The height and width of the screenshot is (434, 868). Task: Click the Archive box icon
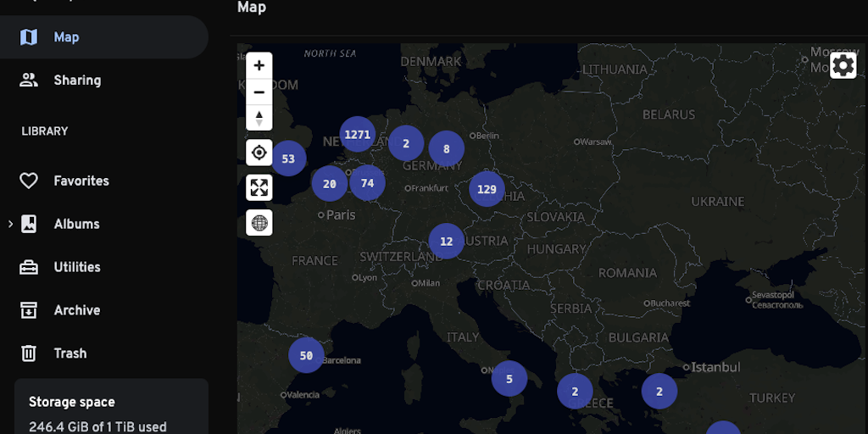[29, 310]
